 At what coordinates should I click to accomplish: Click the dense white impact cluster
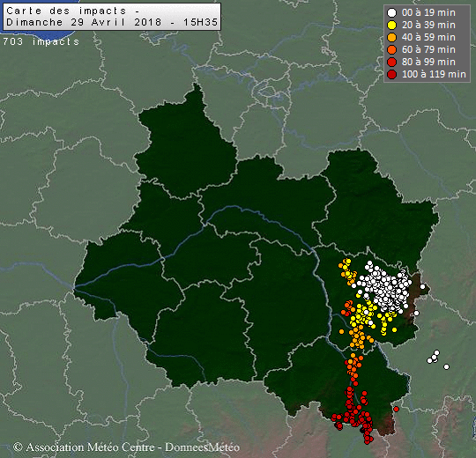pyautogui.click(x=384, y=286)
